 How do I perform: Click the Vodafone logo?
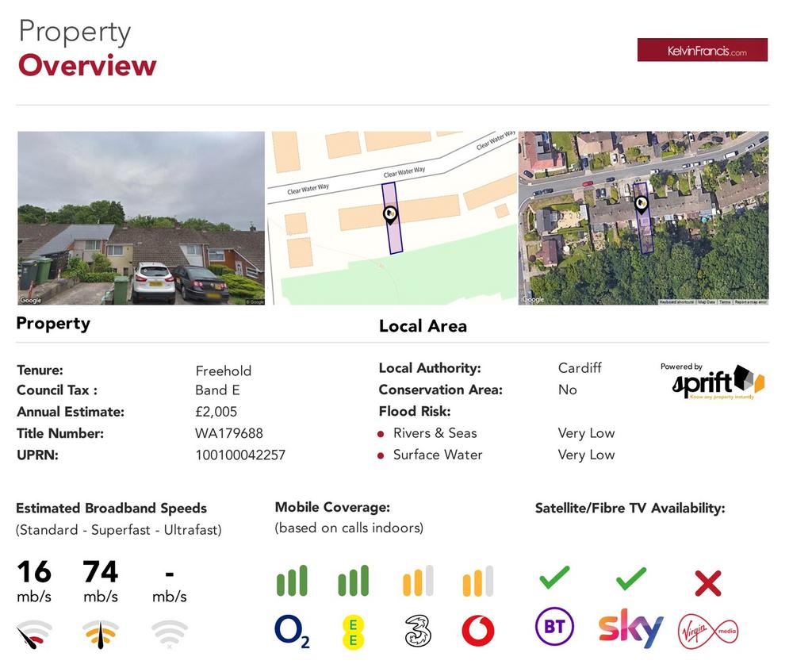[x=477, y=631]
